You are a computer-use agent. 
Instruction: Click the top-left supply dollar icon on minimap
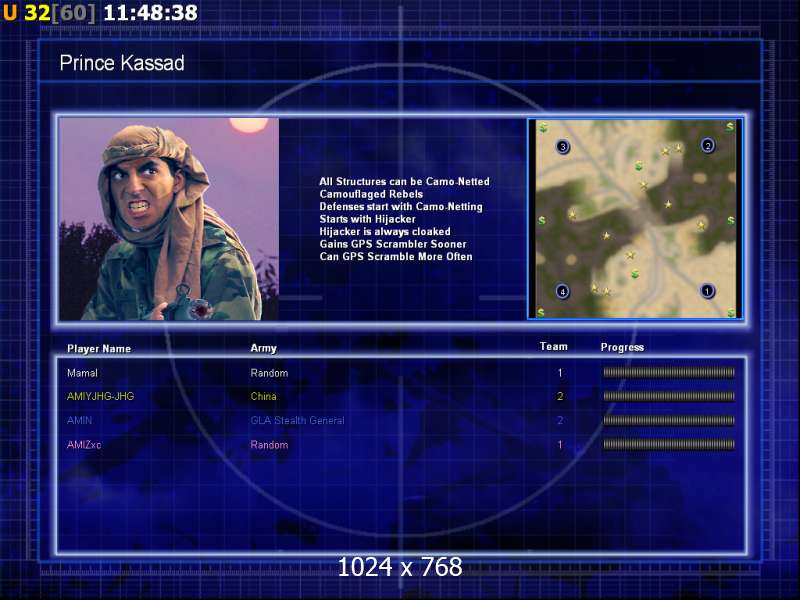point(544,127)
